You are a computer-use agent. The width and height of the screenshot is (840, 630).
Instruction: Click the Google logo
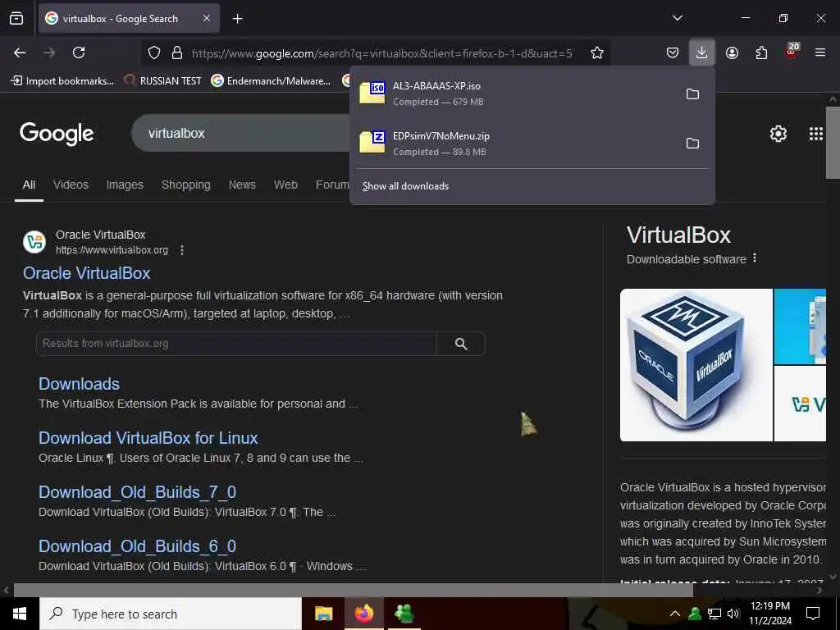(x=57, y=134)
